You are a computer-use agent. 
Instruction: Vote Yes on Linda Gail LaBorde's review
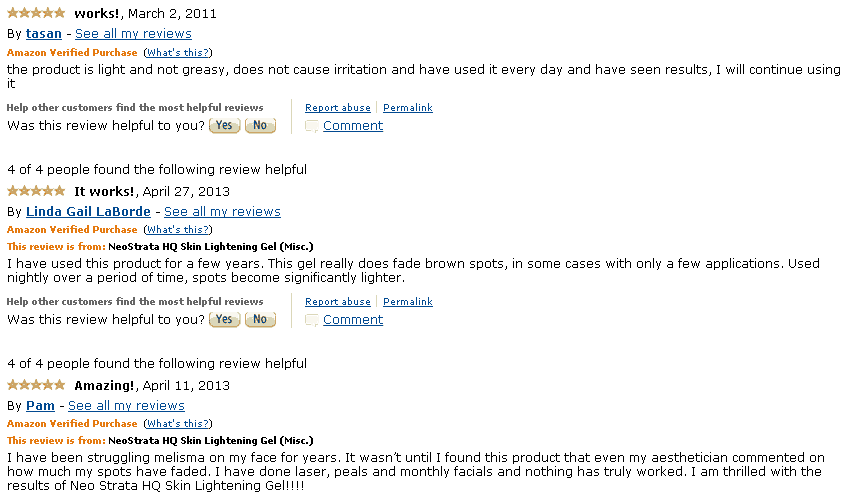[x=224, y=320]
